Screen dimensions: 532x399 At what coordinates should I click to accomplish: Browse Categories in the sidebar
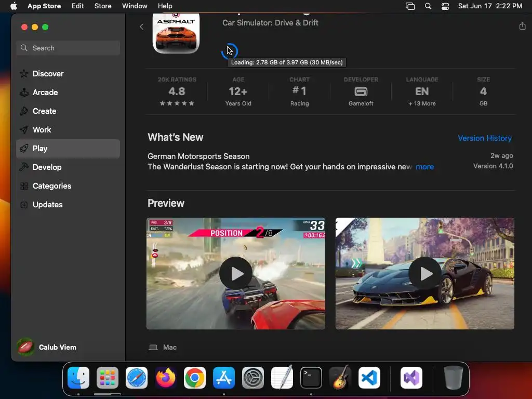pyautogui.click(x=68, y=186)
